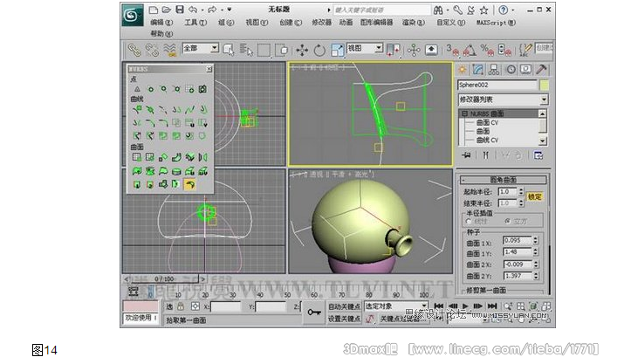
Task: Activate the Select and Scale tool
Action: coord(337,50)
